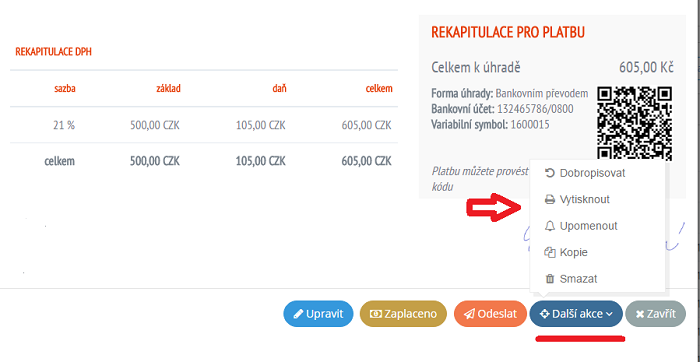Click the trash icon beside Smazat
The image size is (700, 362).
(550, 279)
